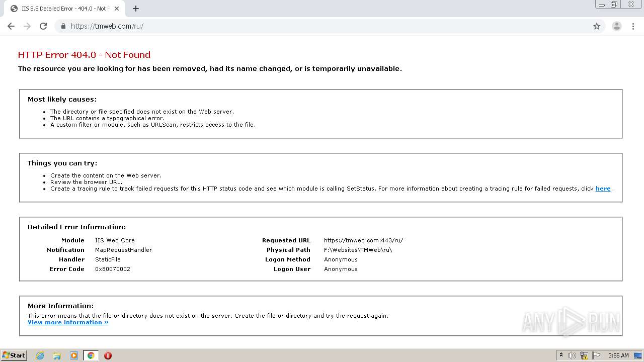Select 'Create the content on the Web server.' bullet
Screen dimensions: 644x362
106,175
